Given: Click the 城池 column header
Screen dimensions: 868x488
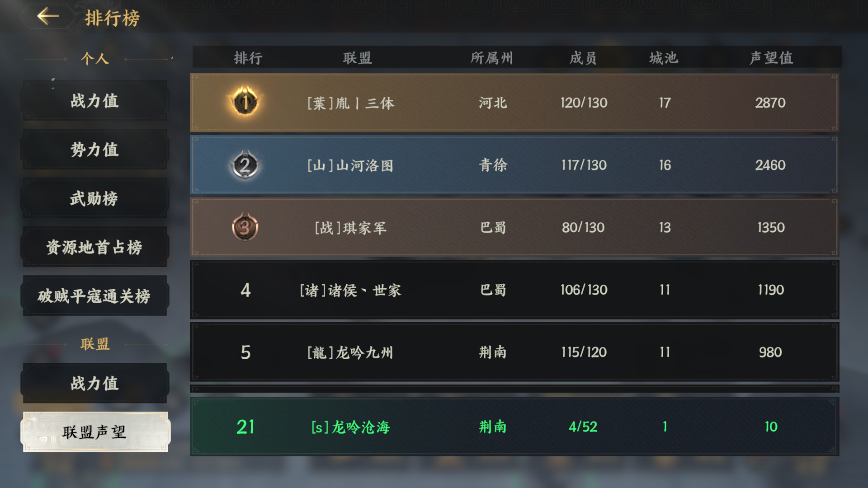Looking at the screenshot, I should click(x=664, y=58).
